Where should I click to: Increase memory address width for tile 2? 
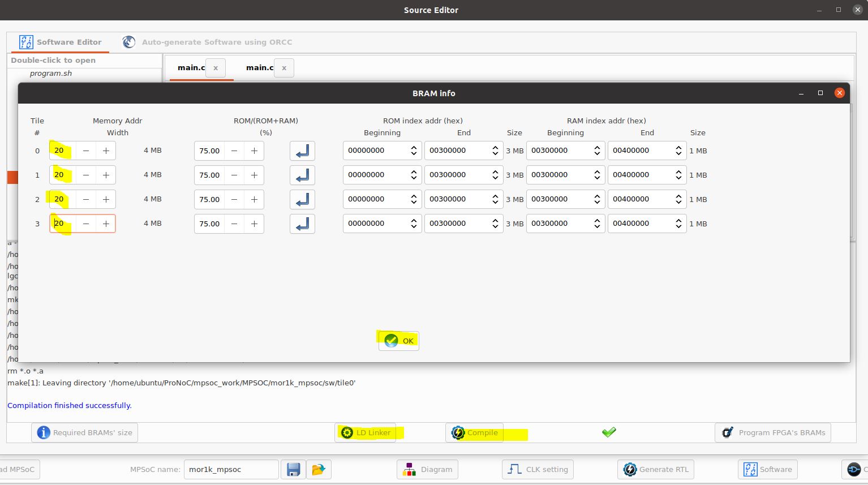(106, 199)
